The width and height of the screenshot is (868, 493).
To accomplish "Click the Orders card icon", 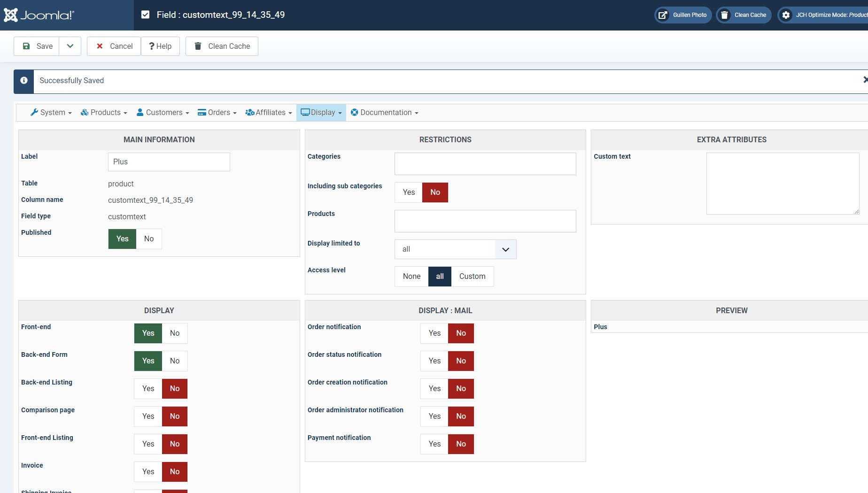I will coord(202,112).
